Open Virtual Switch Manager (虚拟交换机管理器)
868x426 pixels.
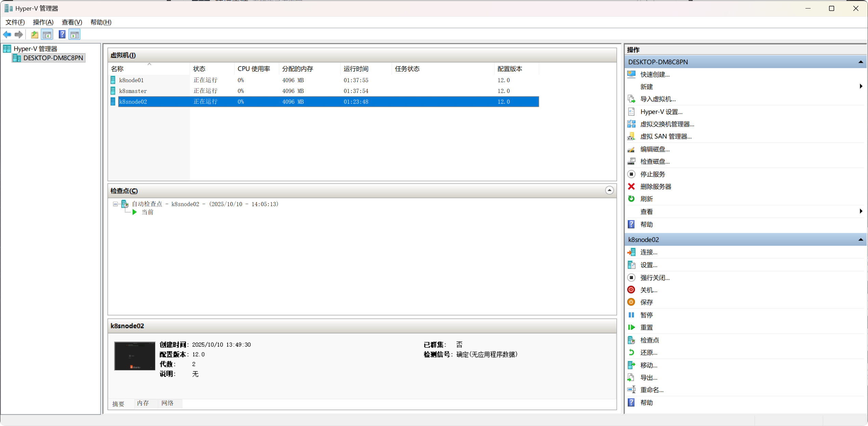[667, 124]
